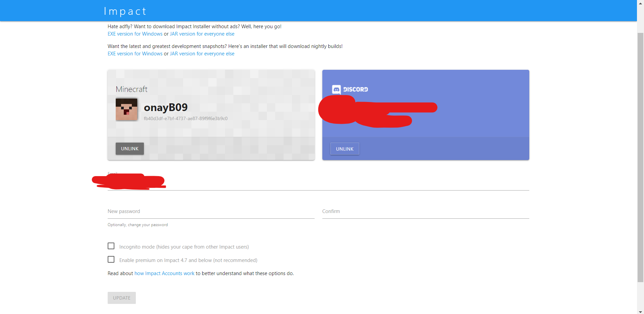Select the onayB09 username text

tap(165, 107)
